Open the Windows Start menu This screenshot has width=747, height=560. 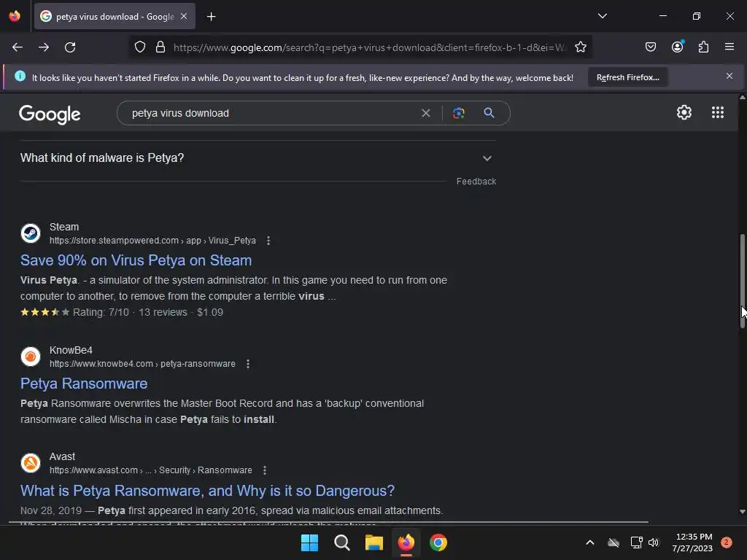click(309, 542)
